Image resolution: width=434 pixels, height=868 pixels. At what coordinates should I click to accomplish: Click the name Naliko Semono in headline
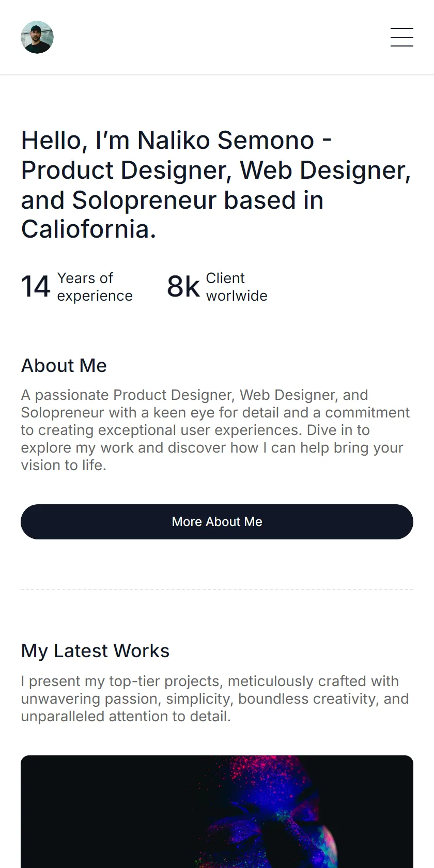226,140
